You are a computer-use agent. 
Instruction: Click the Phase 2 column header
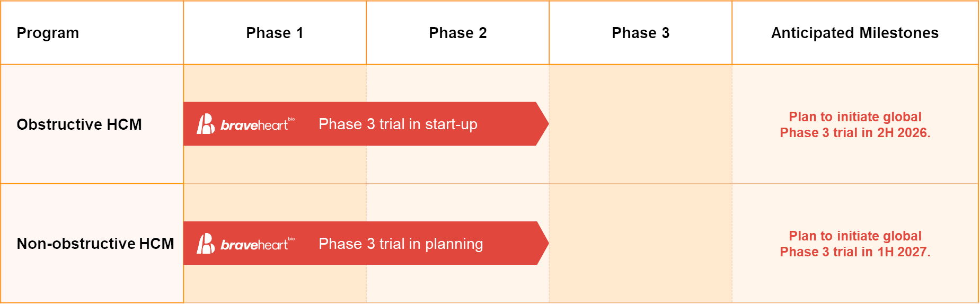(x=457, y=33)
